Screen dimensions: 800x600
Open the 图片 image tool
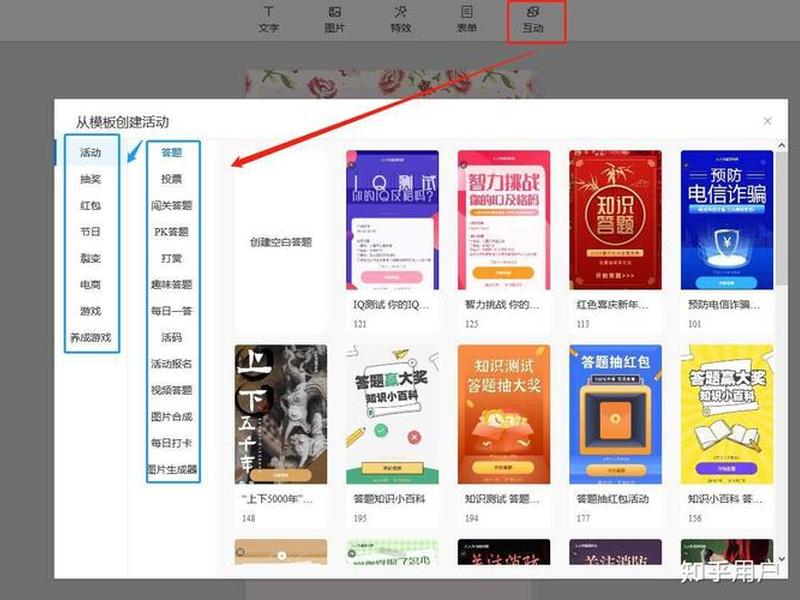point(334,19)
